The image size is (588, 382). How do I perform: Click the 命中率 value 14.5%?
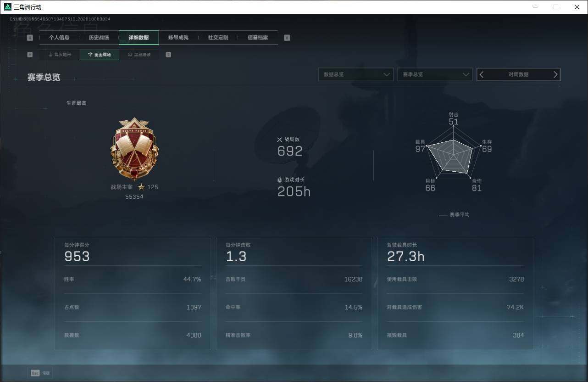354,307
